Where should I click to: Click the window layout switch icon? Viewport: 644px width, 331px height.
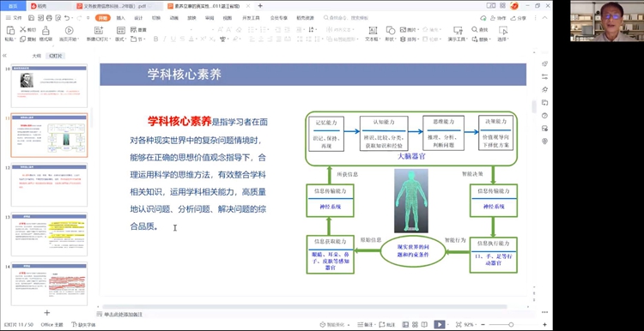click(x=491, y=6)
